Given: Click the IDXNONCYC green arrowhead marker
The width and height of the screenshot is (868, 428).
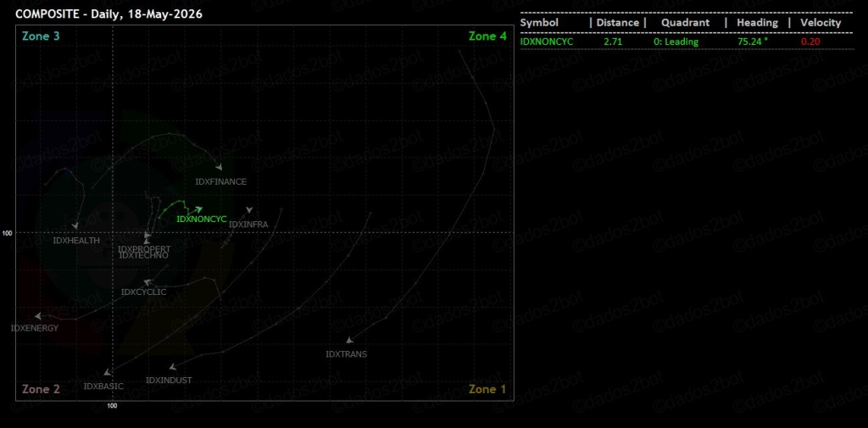Looking at the screenshot, I should click(x=199, y=208).
